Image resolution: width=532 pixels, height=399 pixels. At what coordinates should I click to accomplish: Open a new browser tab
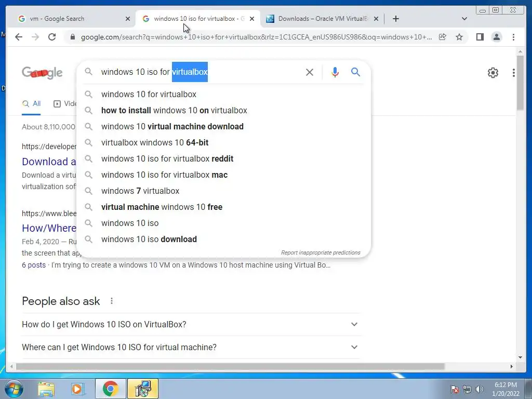(395, 19)
